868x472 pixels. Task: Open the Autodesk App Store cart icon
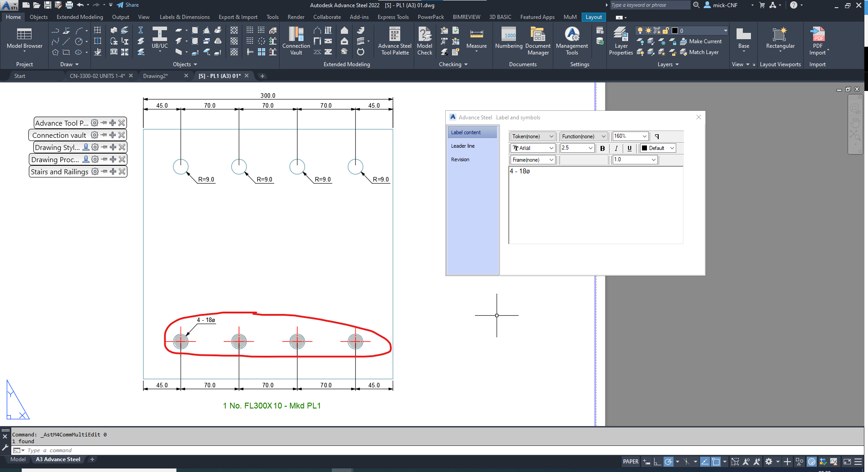(x=762, y=5)
